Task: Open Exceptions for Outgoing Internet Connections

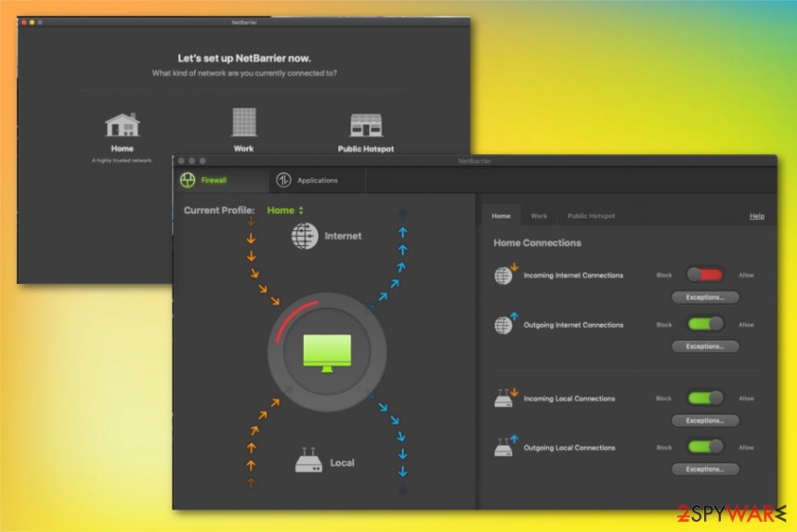Action: tap(705, 346)
